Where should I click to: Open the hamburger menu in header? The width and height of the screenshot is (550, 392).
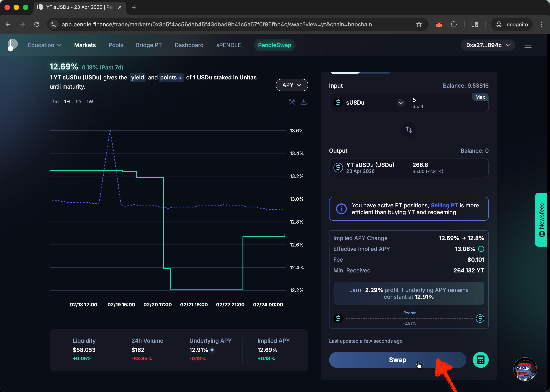(x=528, y=45)
